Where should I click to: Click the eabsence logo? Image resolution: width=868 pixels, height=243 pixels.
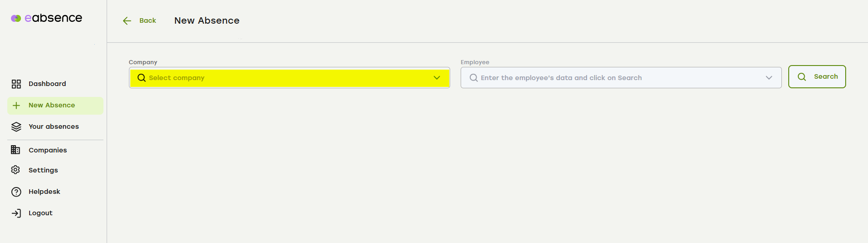46,18
